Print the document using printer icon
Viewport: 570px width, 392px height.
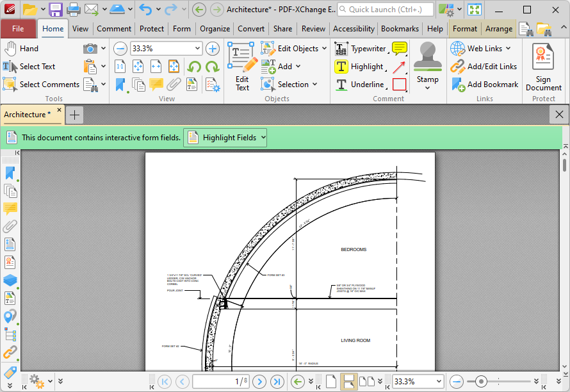(74, 10)
